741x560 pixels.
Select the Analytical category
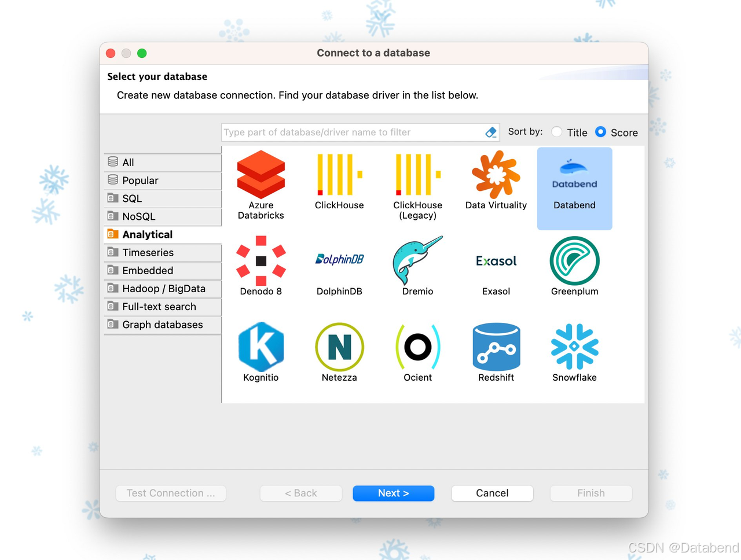pyautogui.click(x=163, y=234)
